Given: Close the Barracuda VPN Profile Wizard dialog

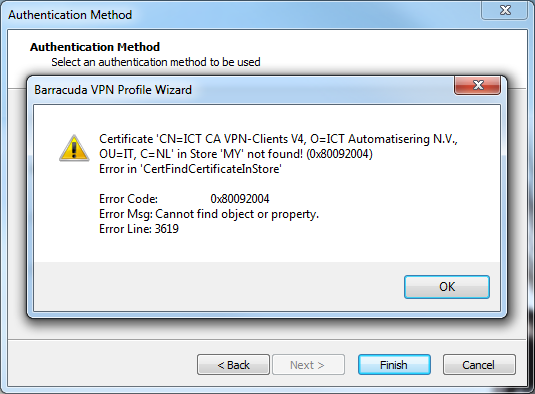Looking at the screenshot, I should (478, 85).
